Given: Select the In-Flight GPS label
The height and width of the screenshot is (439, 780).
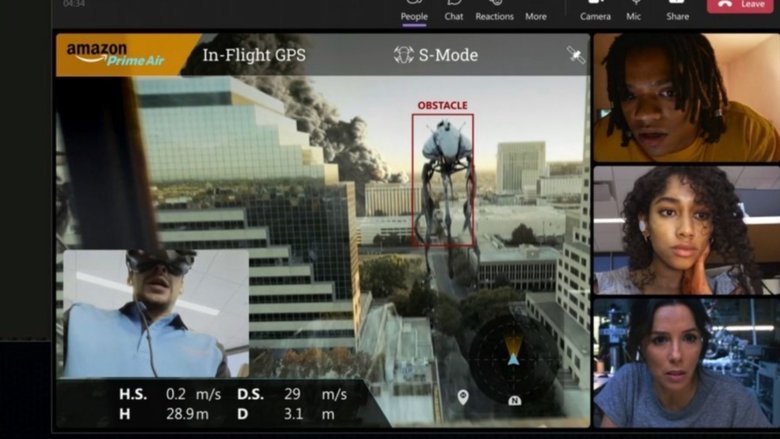Looking at the screenshot, I should (254, 55).
